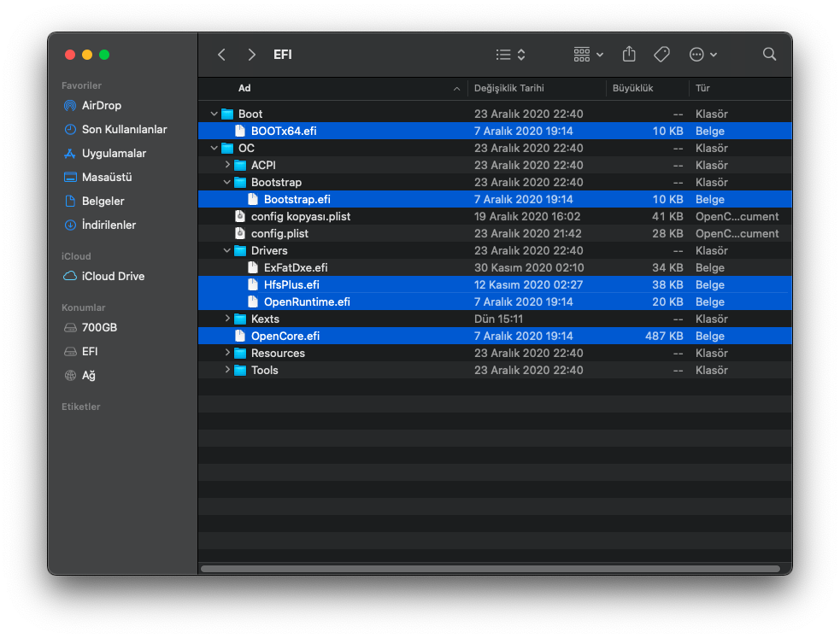Select the ExFatDxe.efi file
Viewport: 840px width, 638px height.
click(296, 268)
